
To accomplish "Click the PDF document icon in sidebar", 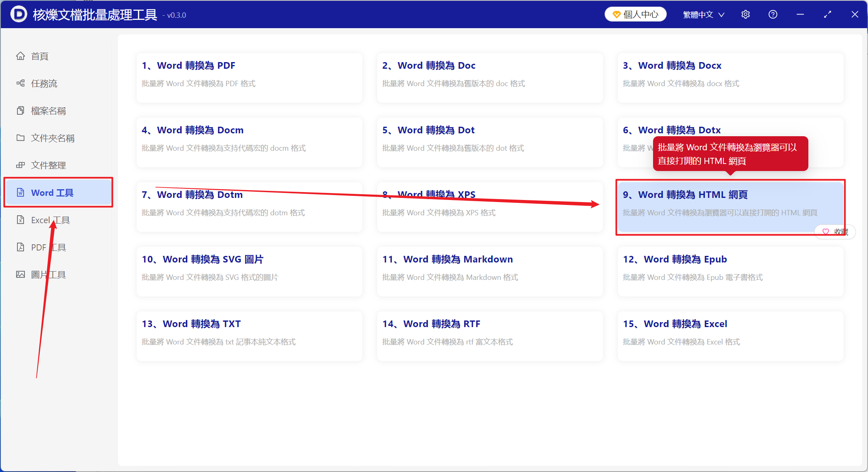I will 20,247.
